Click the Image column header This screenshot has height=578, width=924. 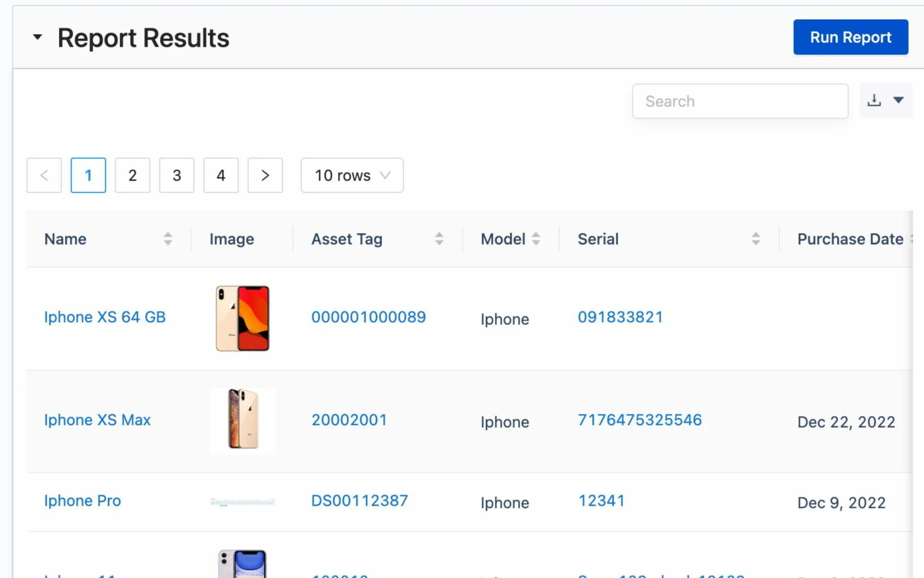coord(231,239)
